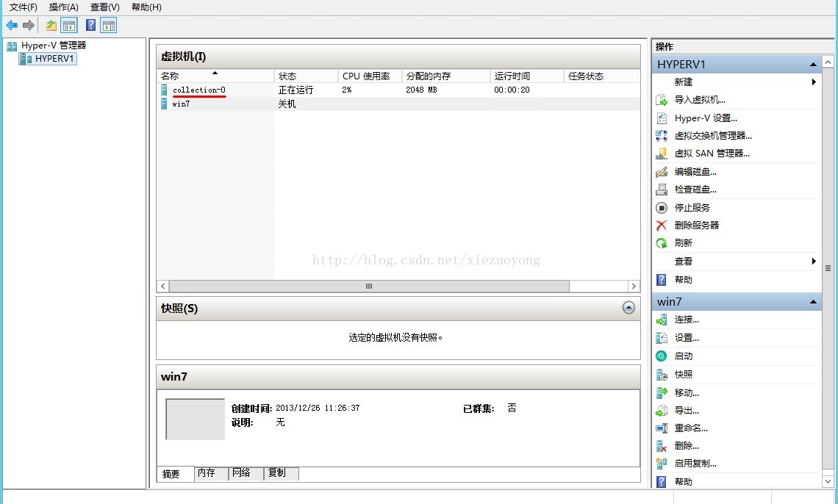Click the 停止服务 stop icon
The width and height of the screenshot is (838, 504).
[662, 207]
